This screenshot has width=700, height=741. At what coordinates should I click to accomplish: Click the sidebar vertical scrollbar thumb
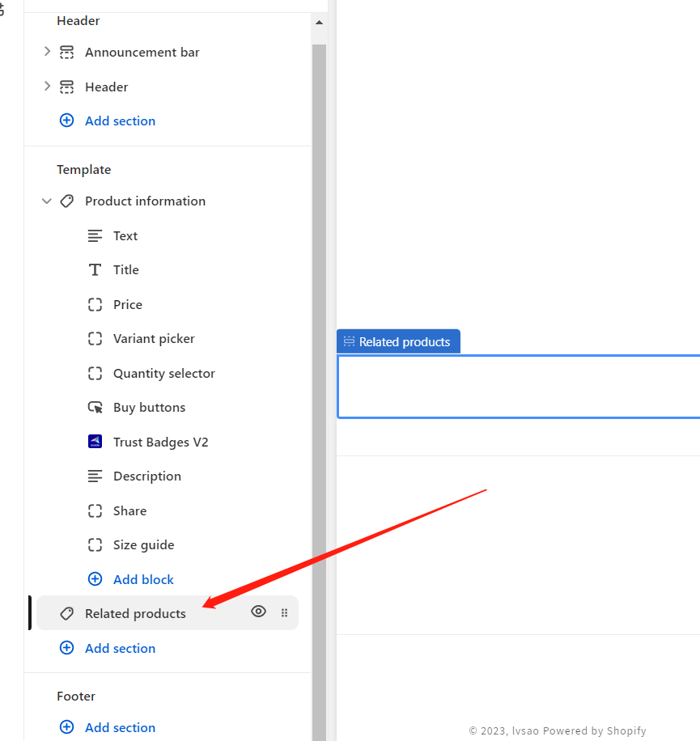pos(319,392)
